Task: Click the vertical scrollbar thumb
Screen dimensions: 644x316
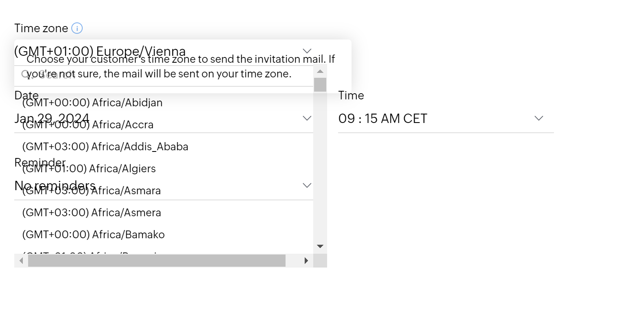Action: pyautogui.click(x=320, y=85)
